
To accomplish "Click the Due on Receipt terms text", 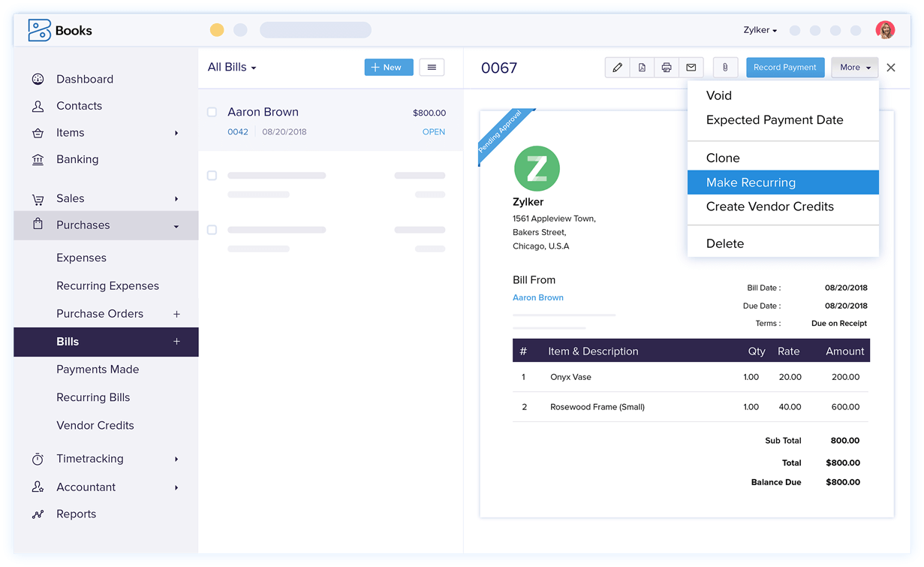I will pyautogui.click(x=839, y=324).
